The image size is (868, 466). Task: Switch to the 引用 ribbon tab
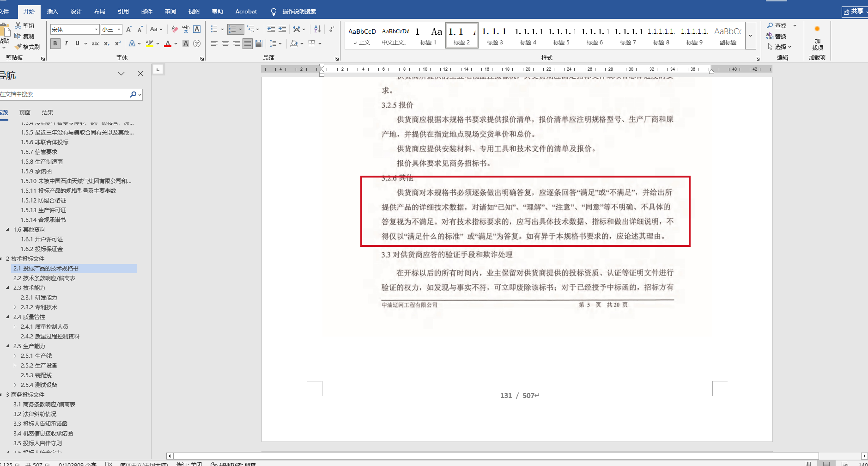[x=123, y=12]
